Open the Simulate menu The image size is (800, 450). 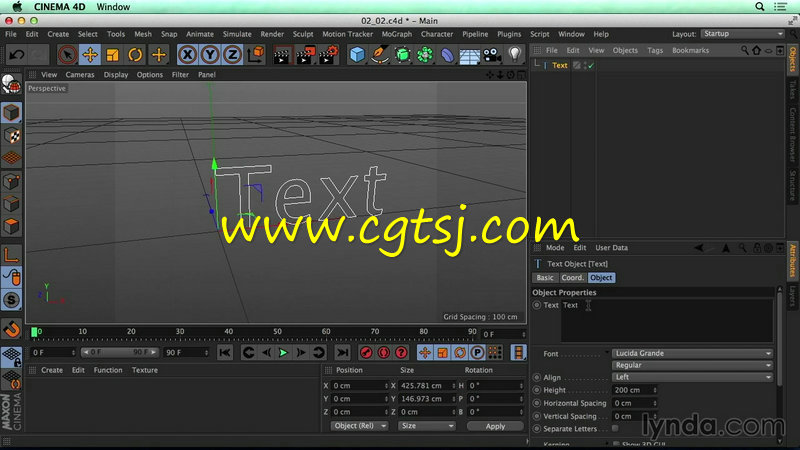pos(237,34)
